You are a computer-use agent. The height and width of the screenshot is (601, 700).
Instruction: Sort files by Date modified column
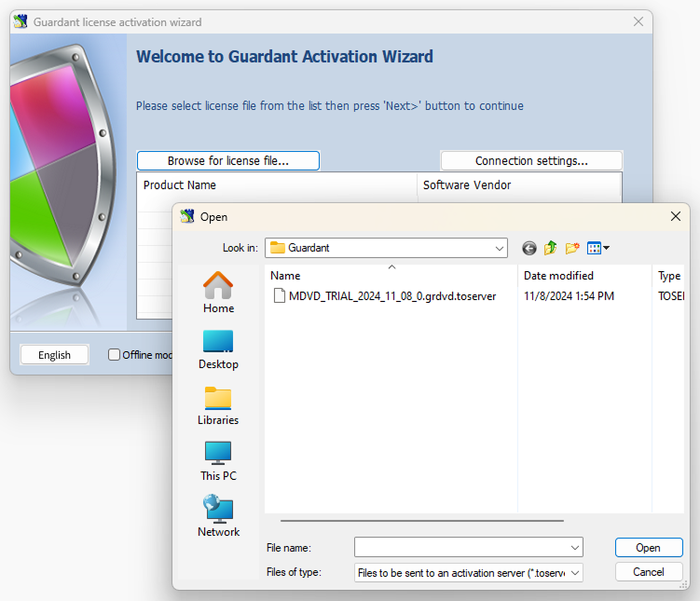[584, 275]
